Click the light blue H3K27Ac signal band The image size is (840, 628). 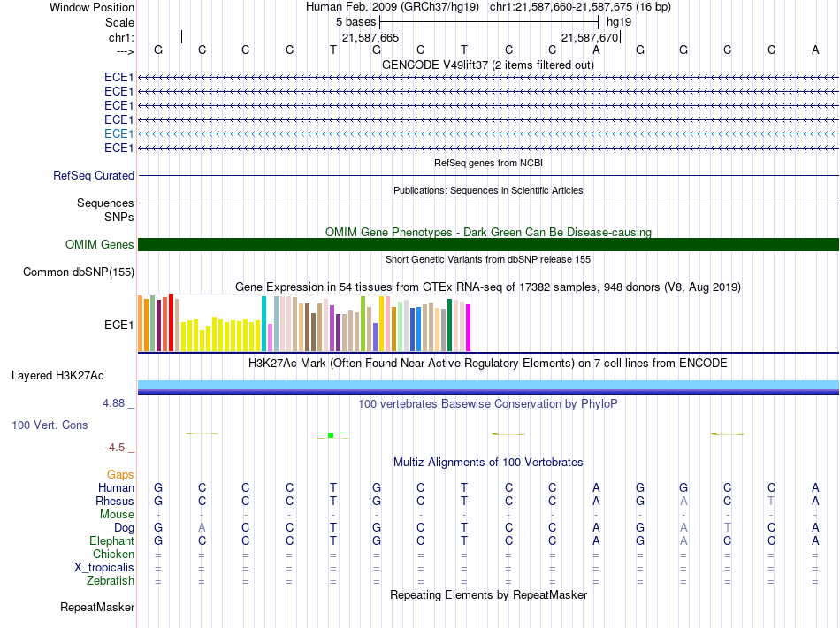pyautogui.click(x=488, y=383)
